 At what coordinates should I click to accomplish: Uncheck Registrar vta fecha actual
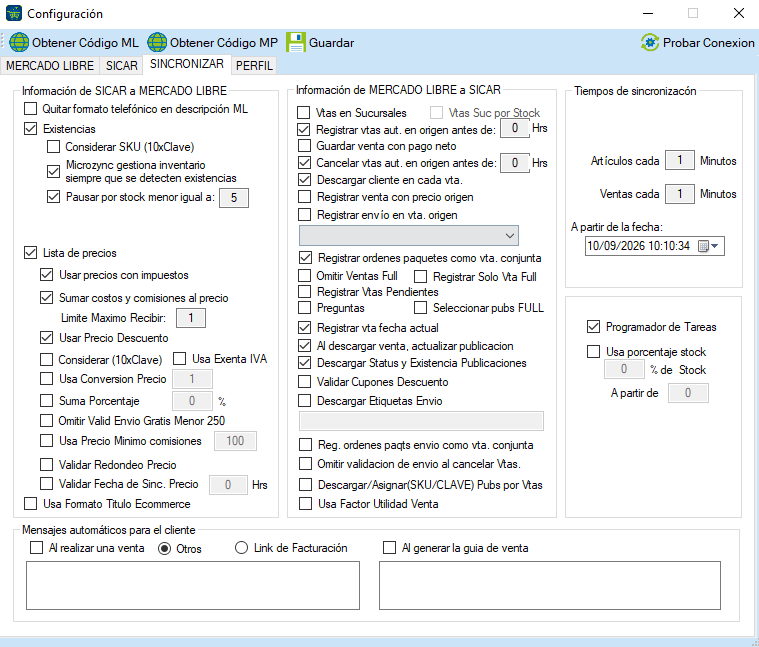[x=304, y=328]
